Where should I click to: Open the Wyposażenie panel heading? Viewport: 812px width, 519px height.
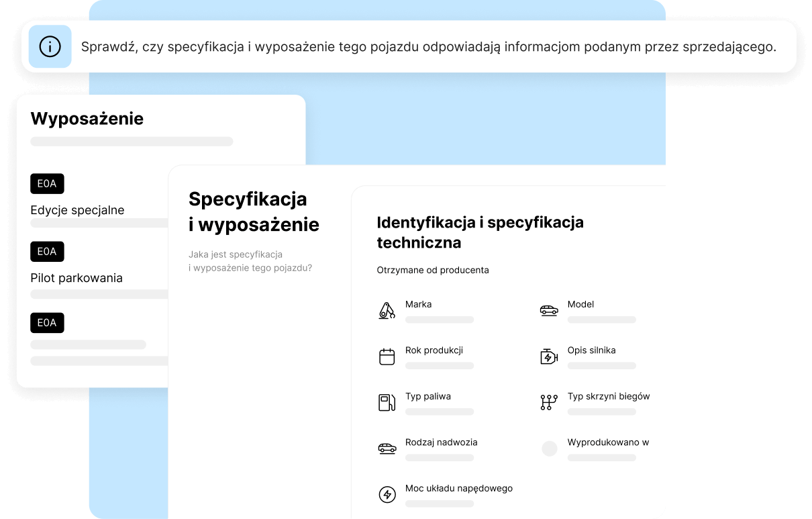[x=87, y=119]
